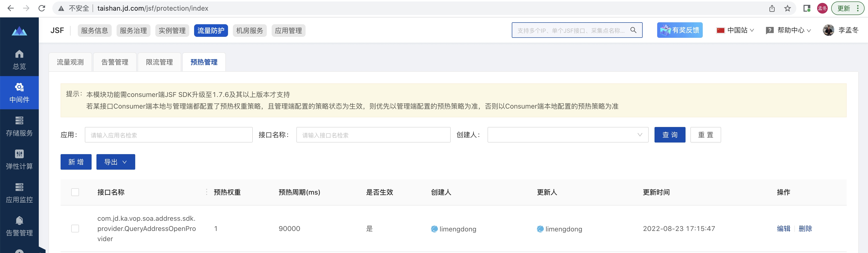This screenshot has height=253, width=868.
Task: Focus the top JSF interface search box
Action: pos(577,30)
